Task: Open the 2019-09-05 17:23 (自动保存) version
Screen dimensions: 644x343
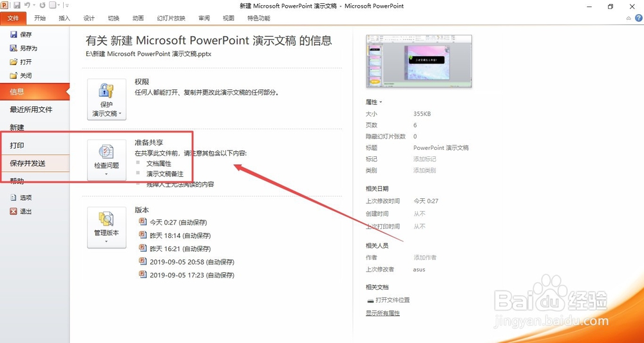Action: 187,275
